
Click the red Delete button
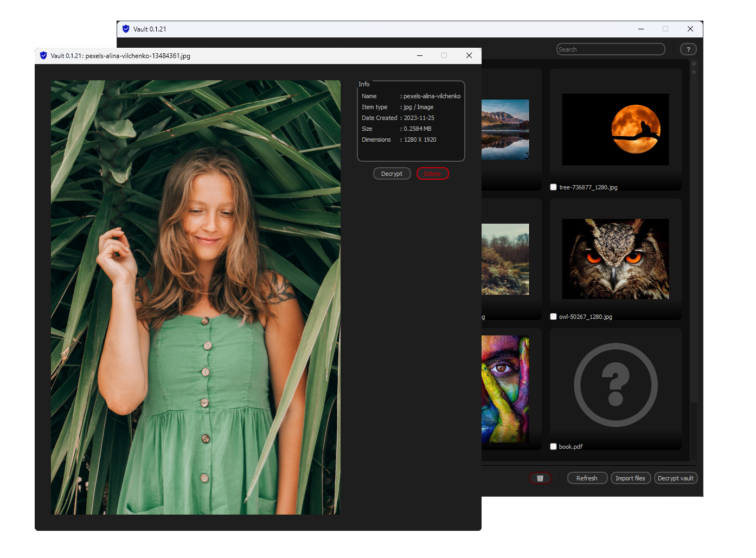(432, 174)
